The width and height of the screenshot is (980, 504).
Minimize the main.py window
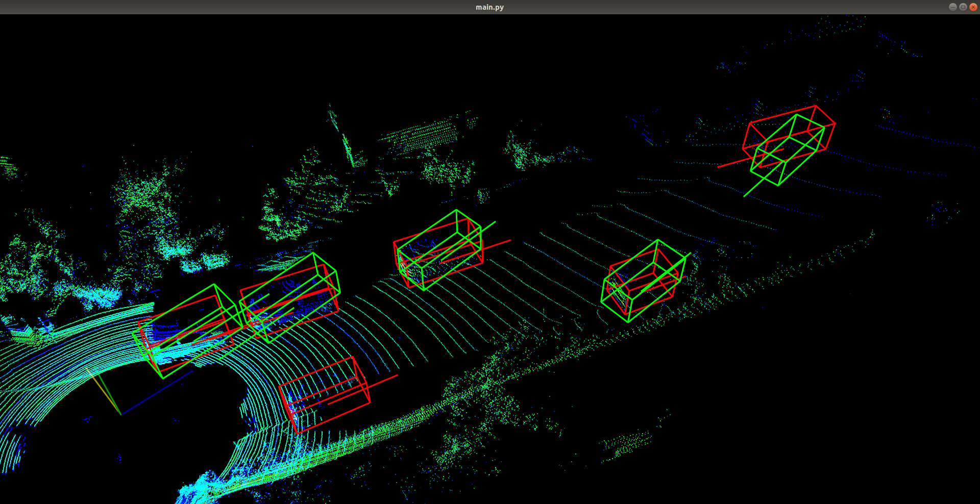952,7
